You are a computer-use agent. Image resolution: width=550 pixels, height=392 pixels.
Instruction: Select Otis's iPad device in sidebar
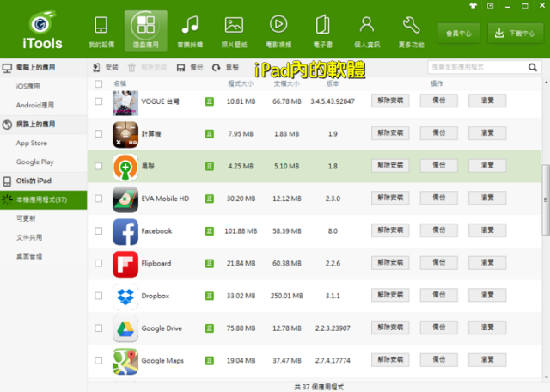(44, 181)
